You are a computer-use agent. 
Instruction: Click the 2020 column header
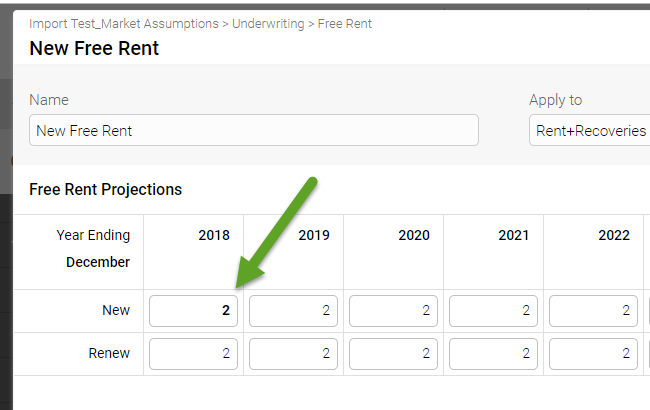414,235
